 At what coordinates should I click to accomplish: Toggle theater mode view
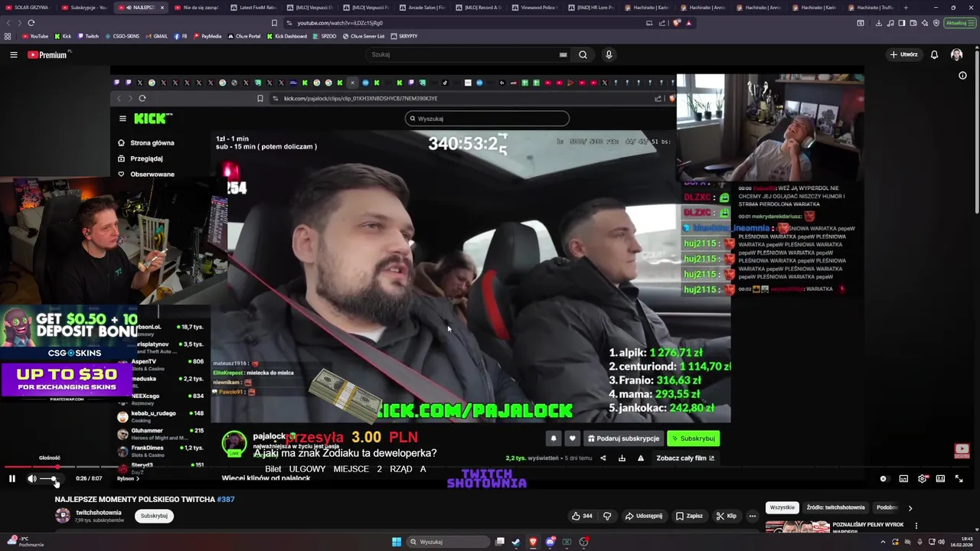coord(940,478)
